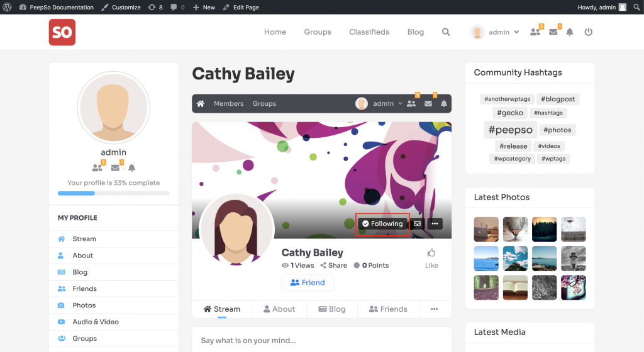This screenshot has width=644, height=352.
Task: Open Classifieds in the main navigation
Action: [x=369, y=32]
